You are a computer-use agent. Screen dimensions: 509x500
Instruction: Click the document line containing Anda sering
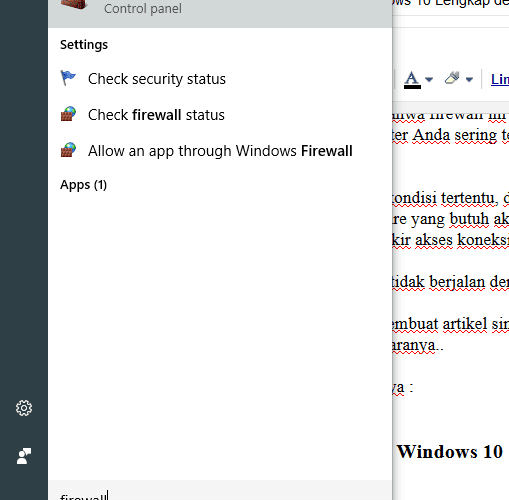(x=450, y=135)
